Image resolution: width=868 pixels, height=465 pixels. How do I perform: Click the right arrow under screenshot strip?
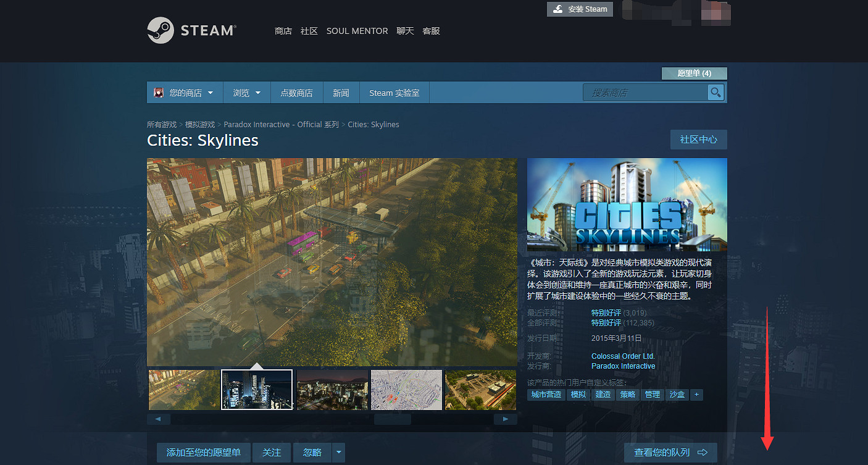pos(506,419)
